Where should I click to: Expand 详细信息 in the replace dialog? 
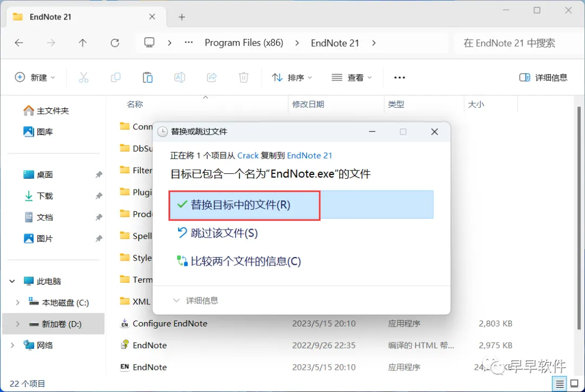tap(196, 300)
